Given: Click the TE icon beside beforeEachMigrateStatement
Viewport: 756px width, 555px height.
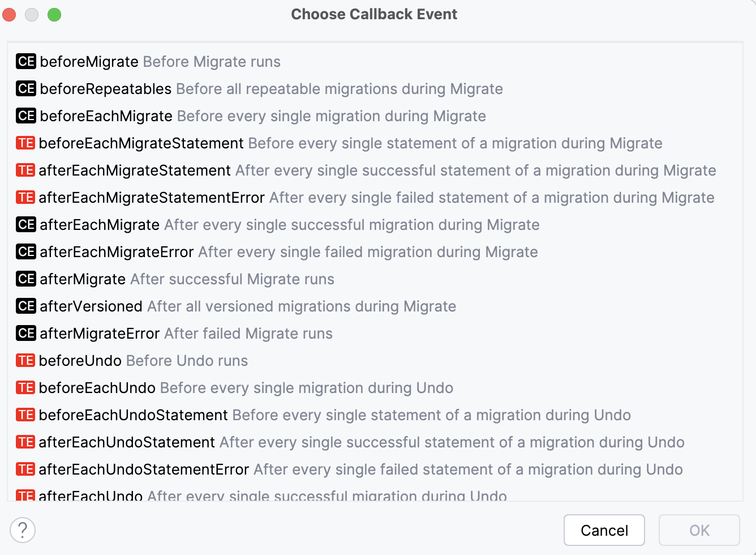Looking at the screenshot, I should [x=25, y=143].
